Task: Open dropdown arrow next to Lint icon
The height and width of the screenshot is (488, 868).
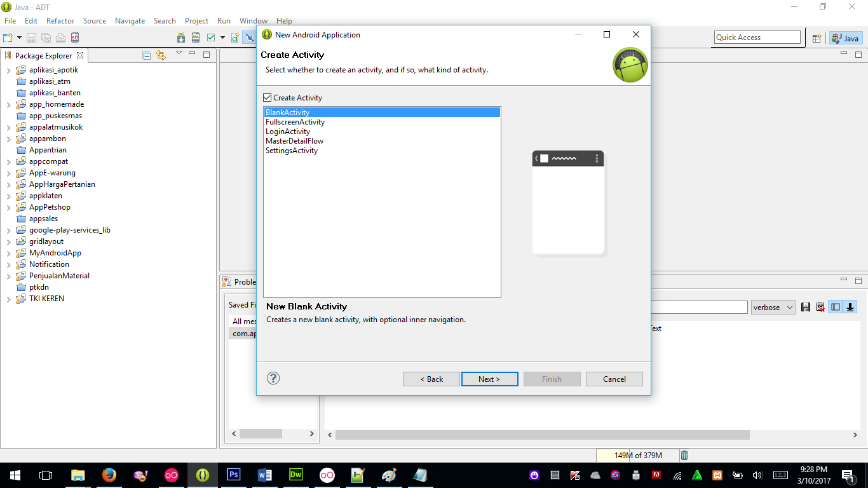Action: [x=222, y=37]
